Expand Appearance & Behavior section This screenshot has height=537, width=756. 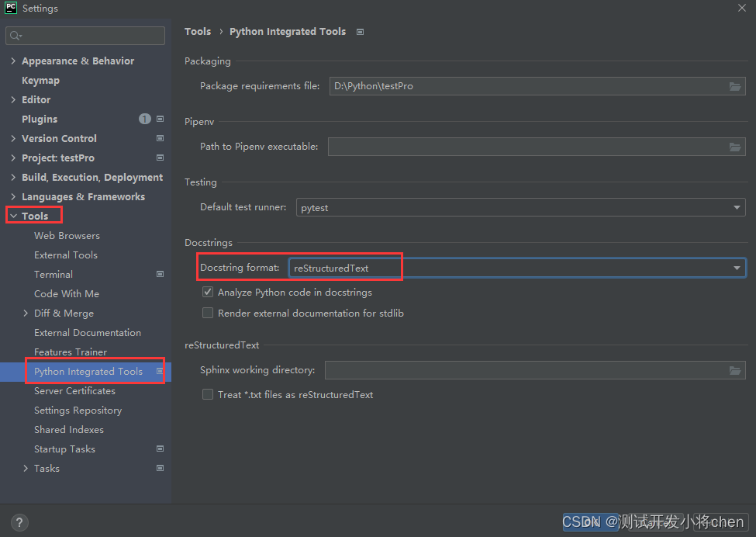(13, 61)
